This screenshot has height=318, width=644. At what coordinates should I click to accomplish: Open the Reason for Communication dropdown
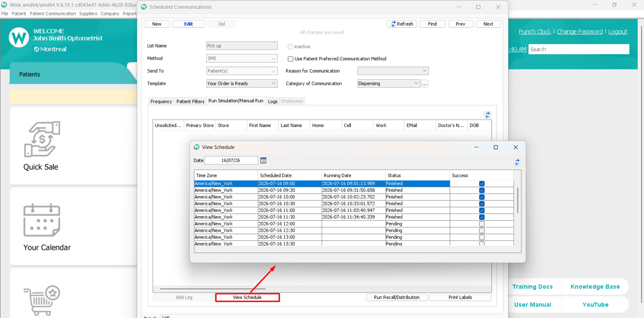[393, 71]
